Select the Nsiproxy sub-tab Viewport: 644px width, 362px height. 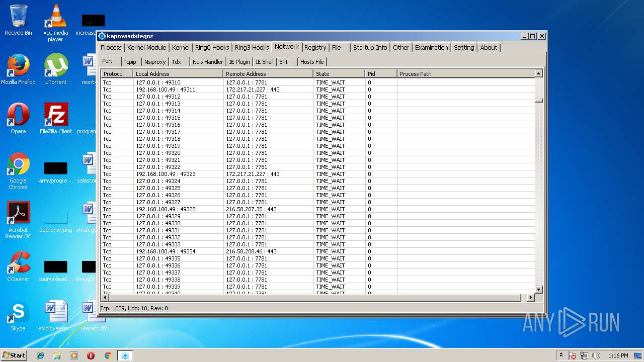[x=155, y=62]
